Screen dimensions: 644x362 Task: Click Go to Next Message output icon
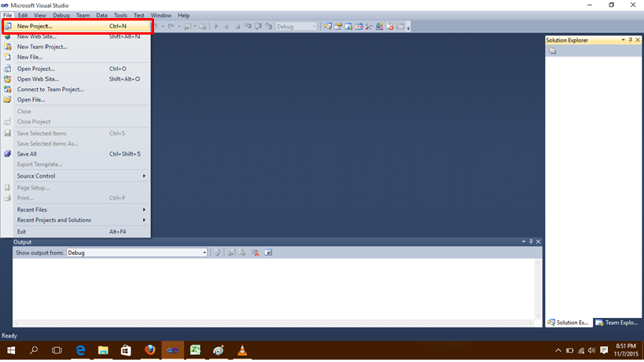coord(242,253)
